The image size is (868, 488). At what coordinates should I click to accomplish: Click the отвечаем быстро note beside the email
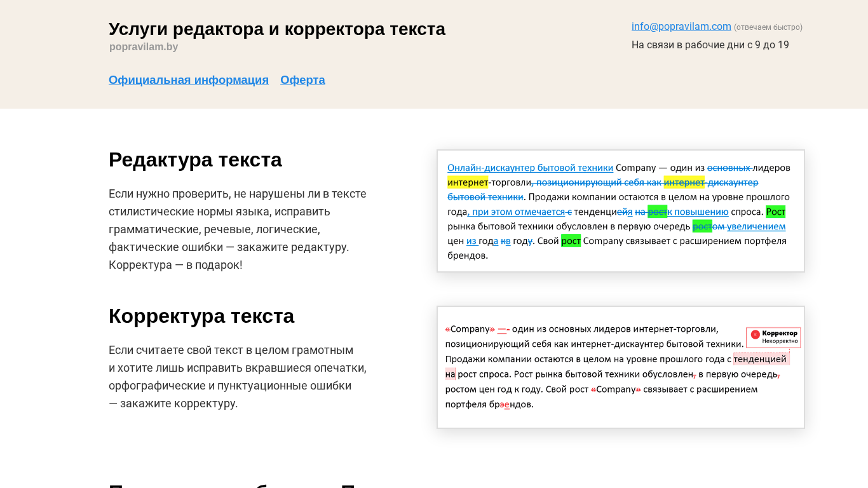pyautogui.click(x=768, y=27)
